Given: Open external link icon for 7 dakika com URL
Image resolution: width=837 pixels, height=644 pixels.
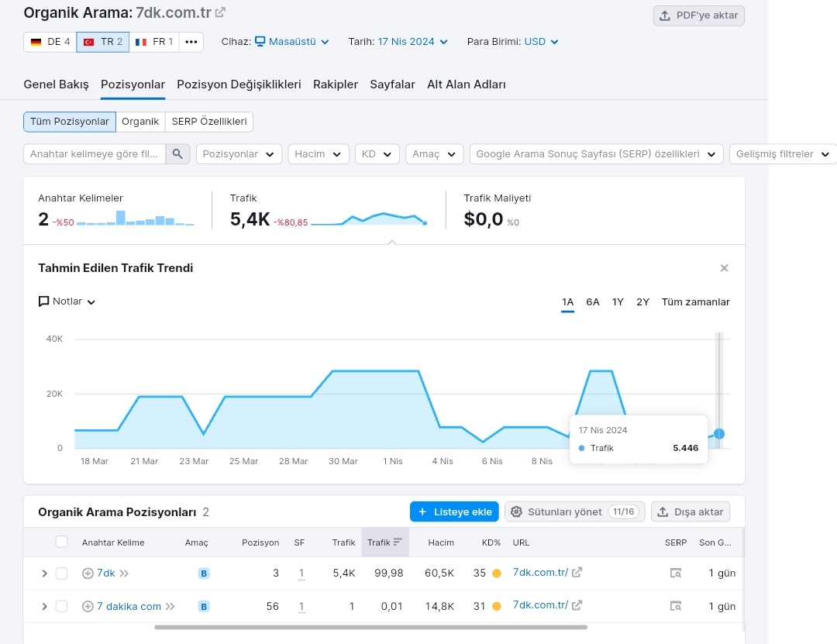Looking at the screenshot, I should coord(577,605).
